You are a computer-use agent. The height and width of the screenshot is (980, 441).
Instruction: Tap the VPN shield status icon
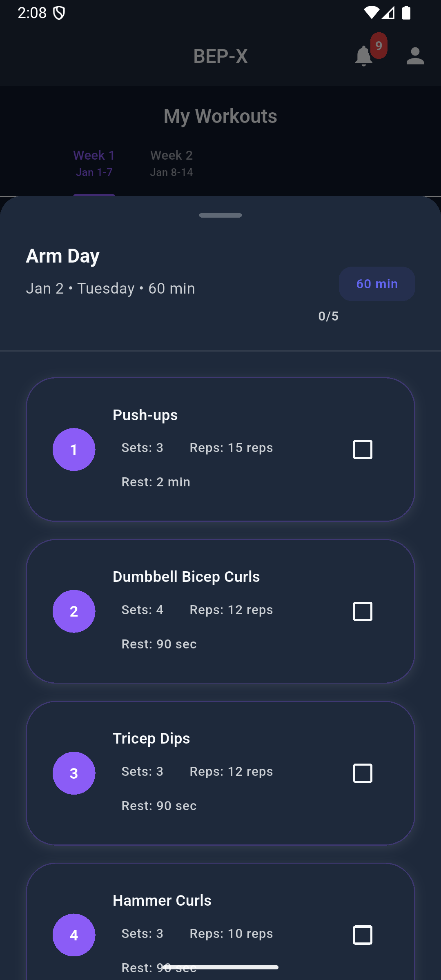pyautogui.click(x=59, y=13)
